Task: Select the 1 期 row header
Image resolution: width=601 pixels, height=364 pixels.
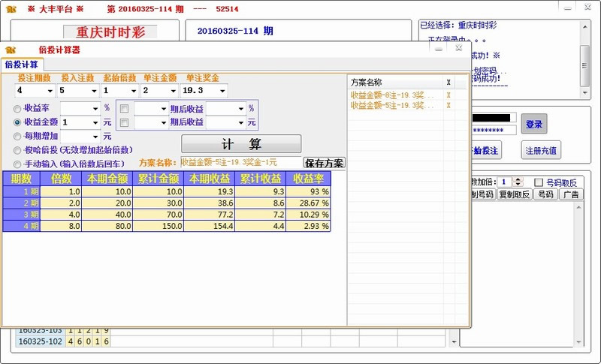Action: [x=22, y=191]
